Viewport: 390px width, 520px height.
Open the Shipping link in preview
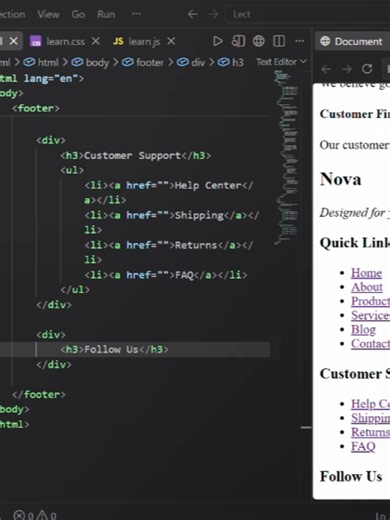370,418
